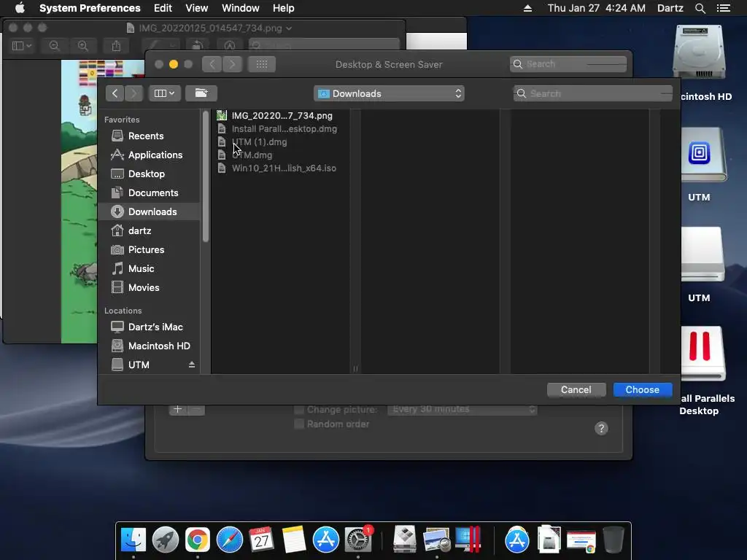Screen dimensions: 747x560
Task: Click System Preferences window Search field
Action: click(x=568, y=64)
